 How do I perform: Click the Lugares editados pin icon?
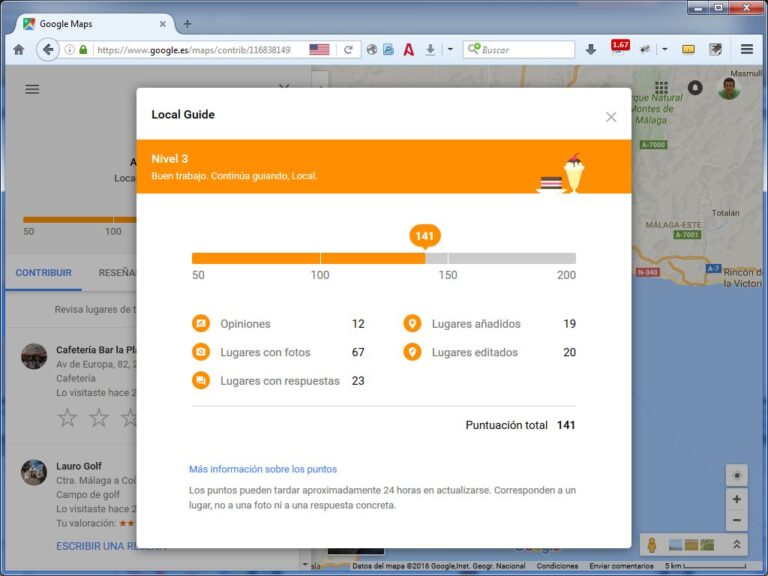pos(412,352)
